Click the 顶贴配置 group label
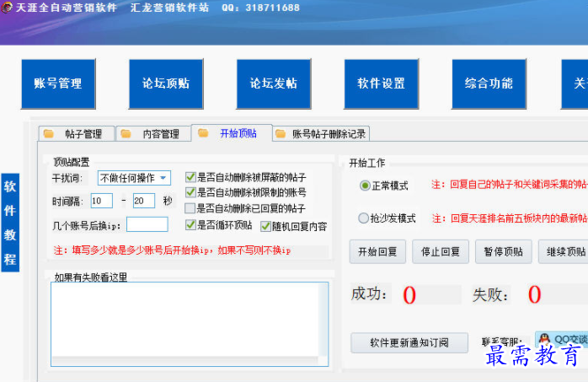Image resolution: width=588 pixels, height=382 pixels. tap(72, 162)
